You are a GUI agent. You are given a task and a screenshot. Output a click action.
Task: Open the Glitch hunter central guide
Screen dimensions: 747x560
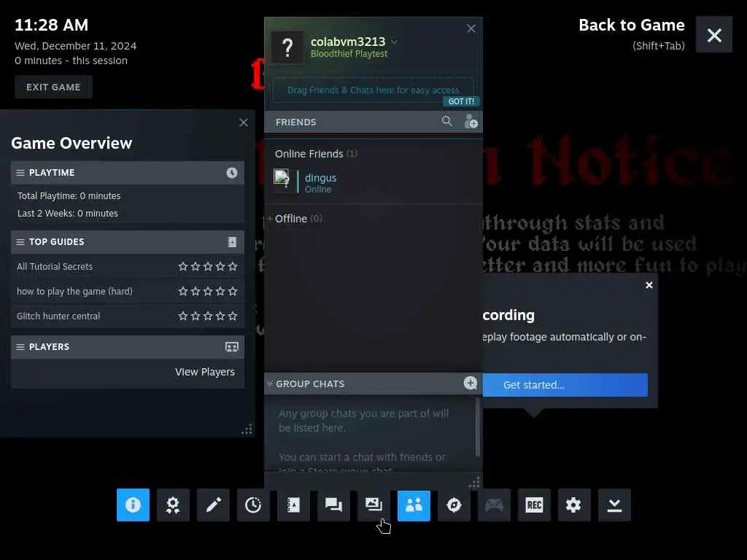(58, 316)
